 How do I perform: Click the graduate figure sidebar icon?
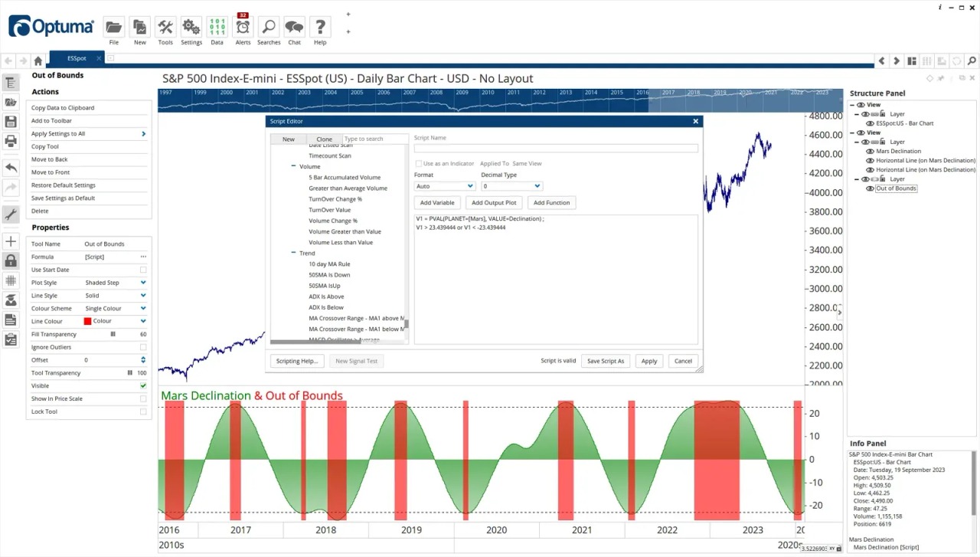coord(11,300)
